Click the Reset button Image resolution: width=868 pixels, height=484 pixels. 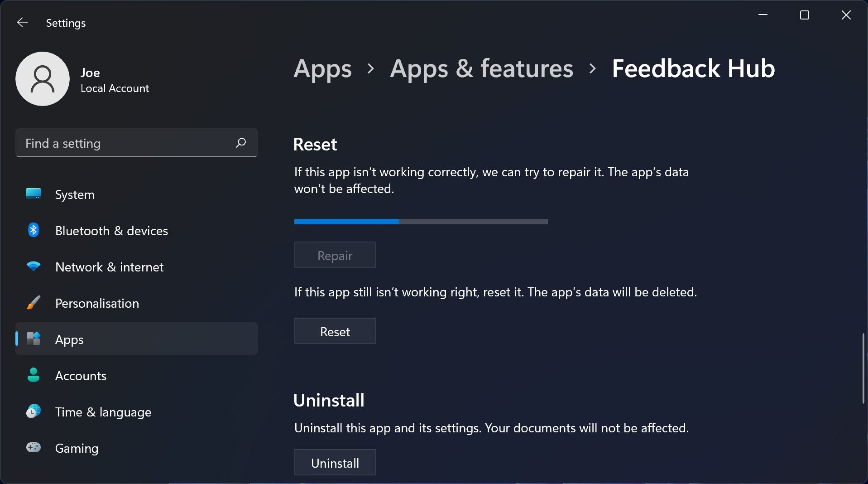[x=335, y=331]
